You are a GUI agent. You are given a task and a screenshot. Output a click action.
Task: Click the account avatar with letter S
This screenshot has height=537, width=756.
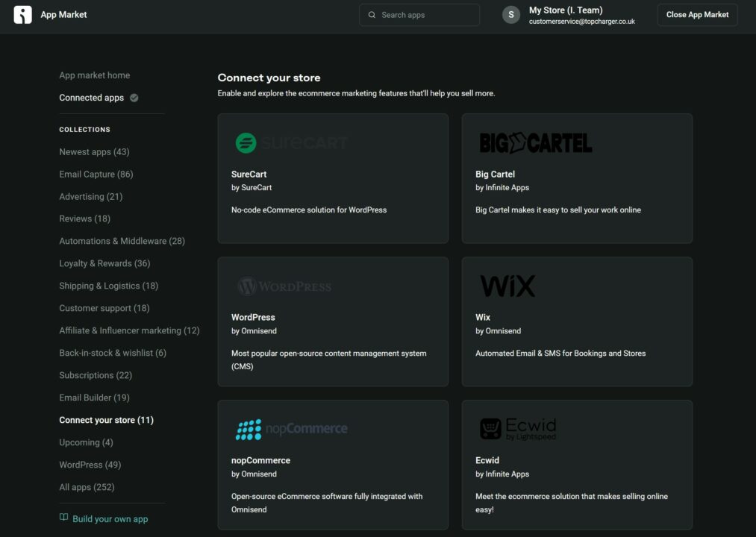[511, 15]
